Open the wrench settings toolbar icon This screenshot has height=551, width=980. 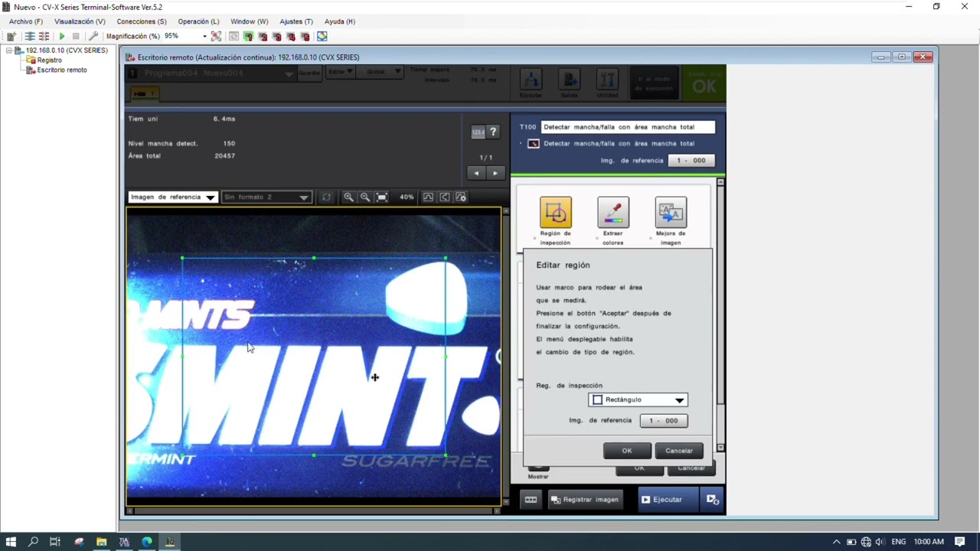point(93,36)
